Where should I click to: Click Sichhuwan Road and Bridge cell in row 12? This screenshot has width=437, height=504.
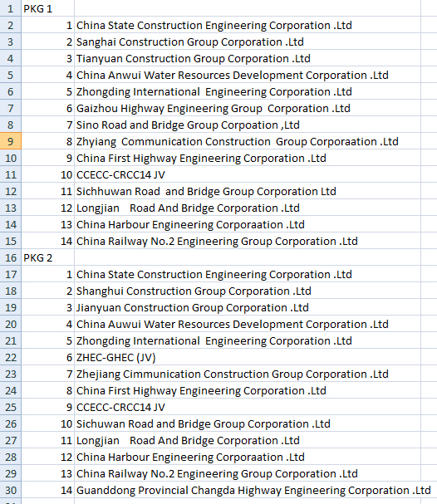(x=248, y=191)
